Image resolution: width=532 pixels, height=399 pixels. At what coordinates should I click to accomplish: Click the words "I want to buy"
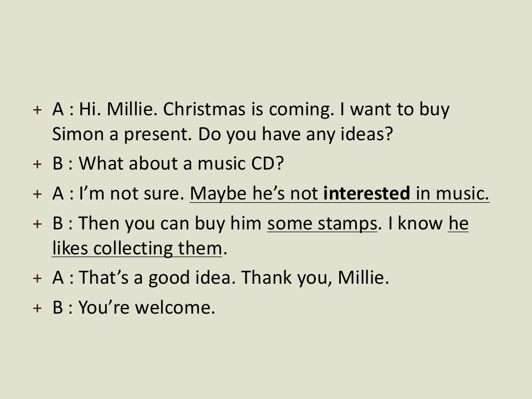395,110
